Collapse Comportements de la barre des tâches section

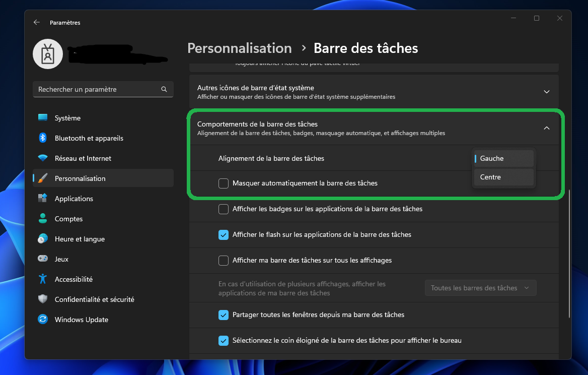(x=546, y=128)
